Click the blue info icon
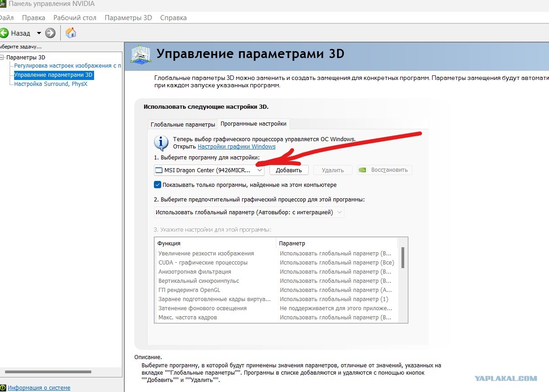This screenshot has width=549, height=392. click(161, 143)
